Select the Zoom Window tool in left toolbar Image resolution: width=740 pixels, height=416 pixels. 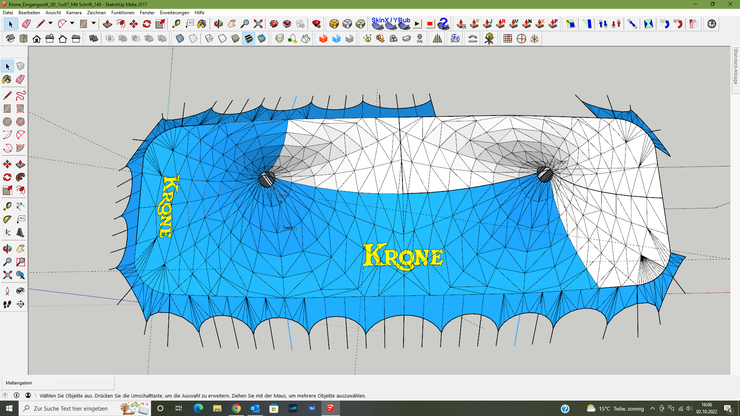pos(20,262)
